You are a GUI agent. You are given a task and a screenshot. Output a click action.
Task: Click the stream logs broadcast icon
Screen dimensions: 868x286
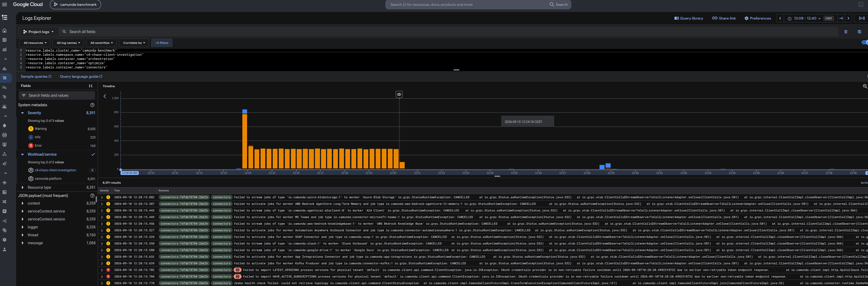click(862, 18)
